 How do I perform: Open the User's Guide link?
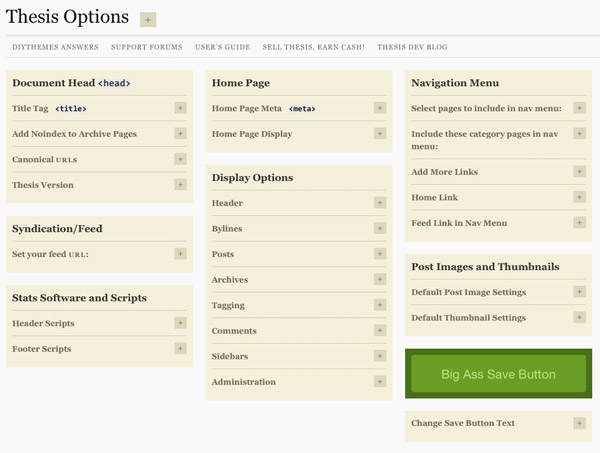(x=222, y=47)
